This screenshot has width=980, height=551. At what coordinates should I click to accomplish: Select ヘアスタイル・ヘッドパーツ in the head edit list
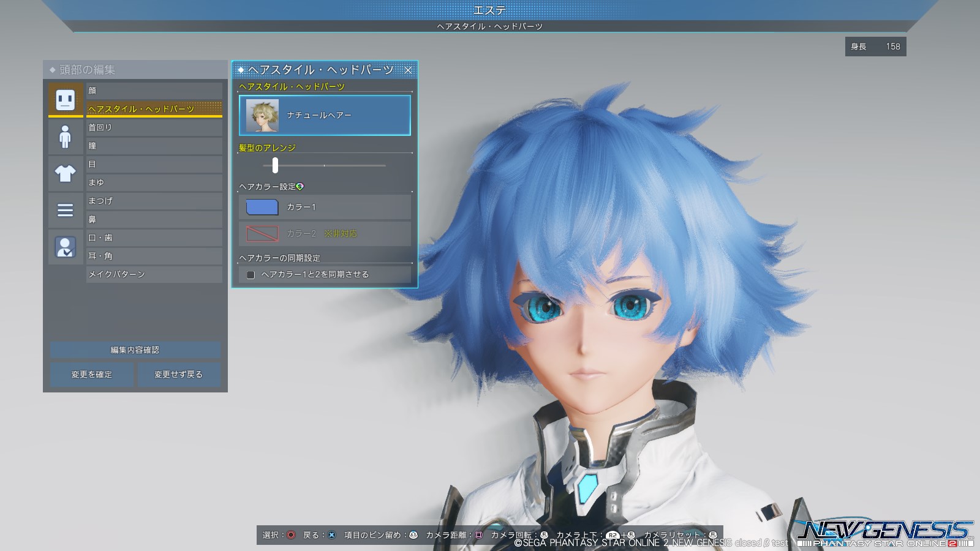tap(154, 109)
